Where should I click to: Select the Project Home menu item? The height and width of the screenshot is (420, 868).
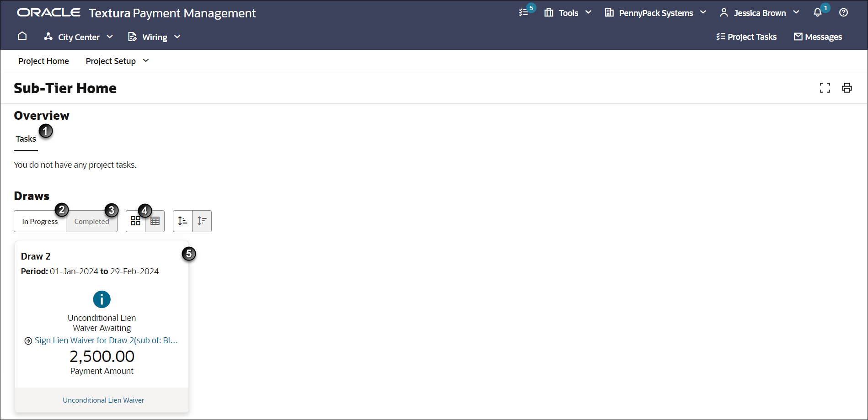pyautogui.click(x=43, y=61)
